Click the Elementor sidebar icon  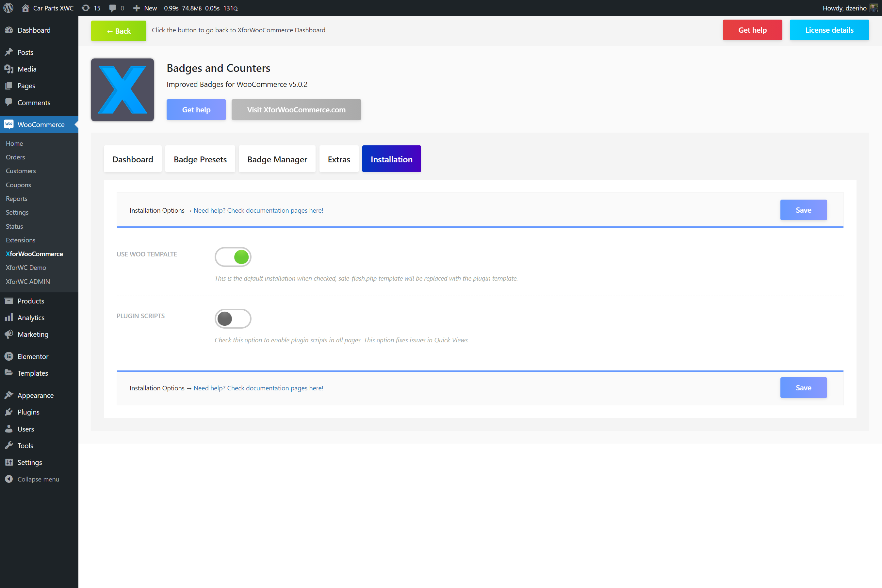tap(9, 356)
